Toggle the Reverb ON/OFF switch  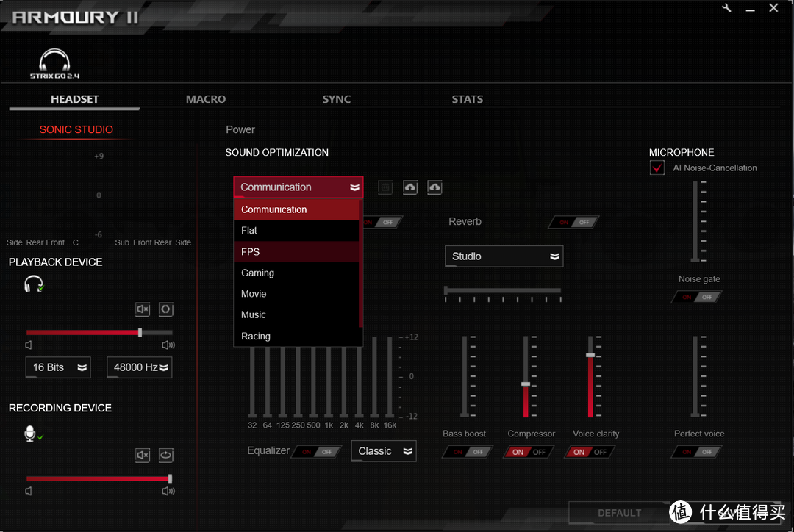(x=574, y=222)
